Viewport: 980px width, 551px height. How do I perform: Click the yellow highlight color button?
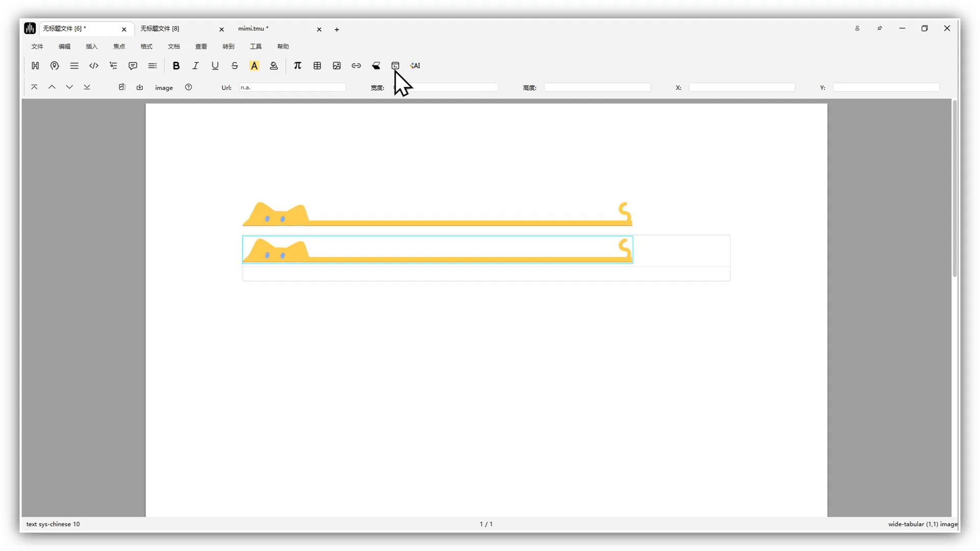254,66
